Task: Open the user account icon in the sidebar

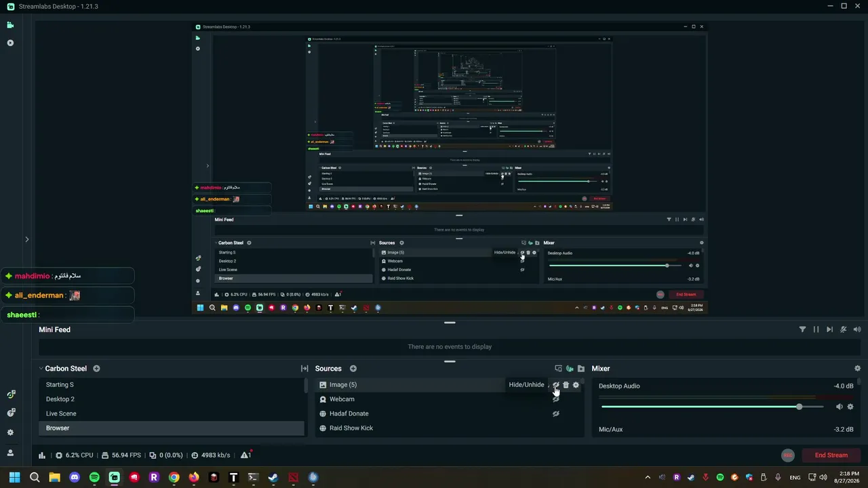Action: (x=10, y=453)
